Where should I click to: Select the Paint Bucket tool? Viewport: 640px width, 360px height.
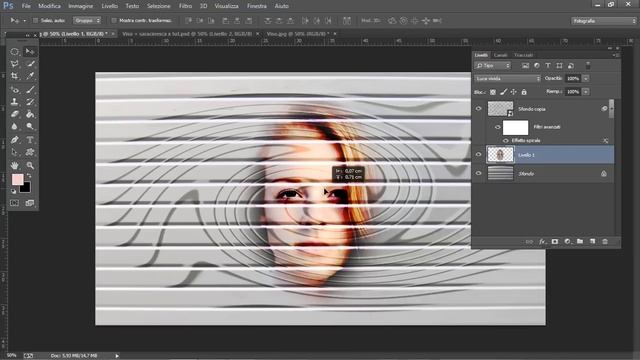coord(30,114)
